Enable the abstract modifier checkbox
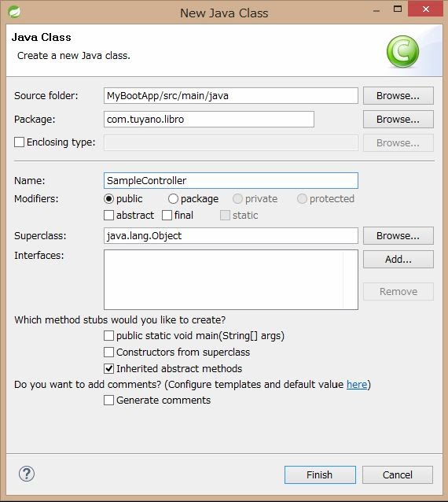The width and height of the screenshot is (448, 502). coord(108,215)
